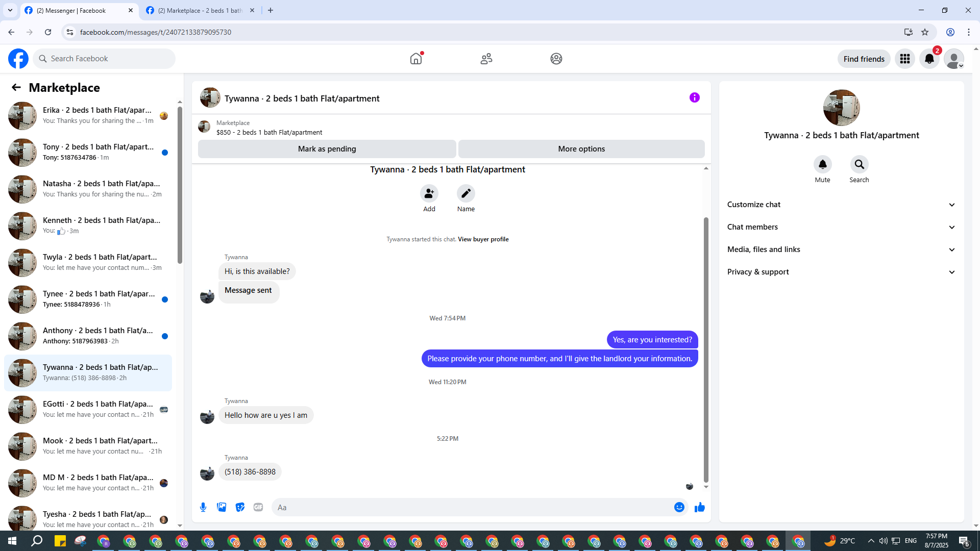980x551 pixels.
Task: Add people to the chat
Action: coord(429,193)
